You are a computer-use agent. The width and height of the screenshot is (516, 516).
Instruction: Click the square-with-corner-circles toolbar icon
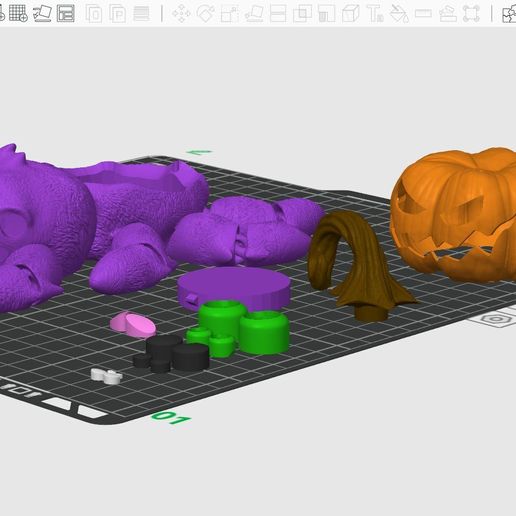point(471,14)
